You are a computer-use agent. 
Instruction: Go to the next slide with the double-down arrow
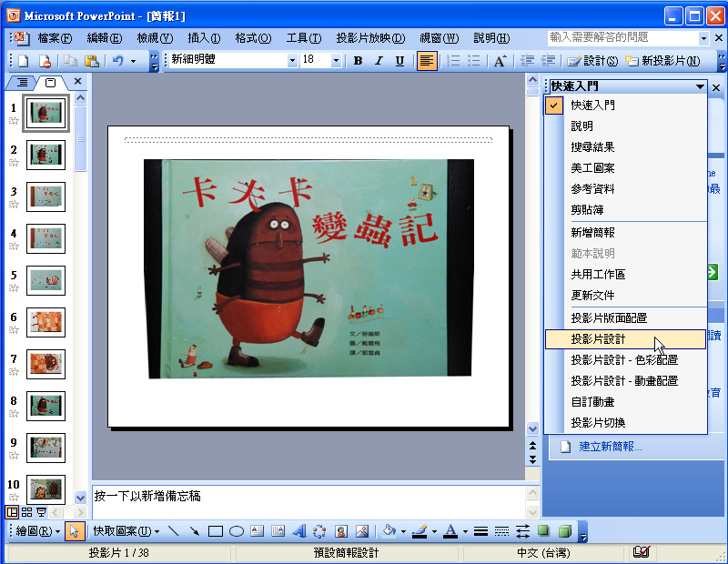click(x=532, y=459)
